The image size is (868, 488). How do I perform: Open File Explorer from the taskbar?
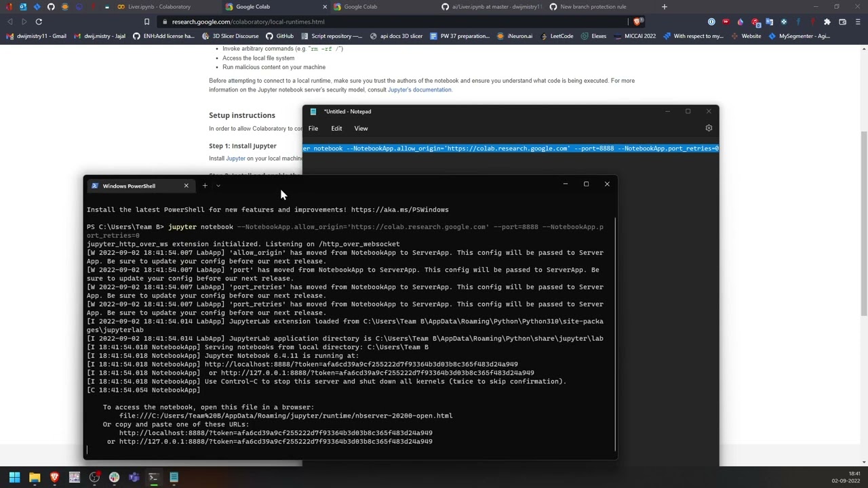(35, 478)
